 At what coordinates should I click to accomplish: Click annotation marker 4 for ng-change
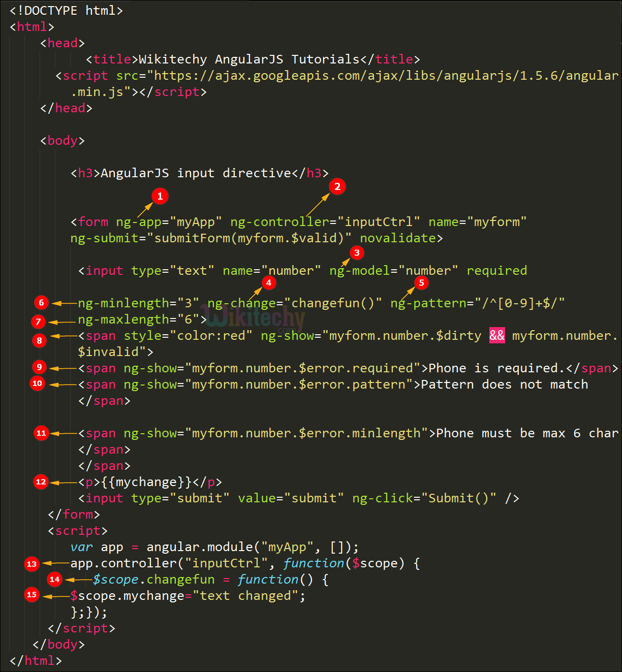pos(269,282)
